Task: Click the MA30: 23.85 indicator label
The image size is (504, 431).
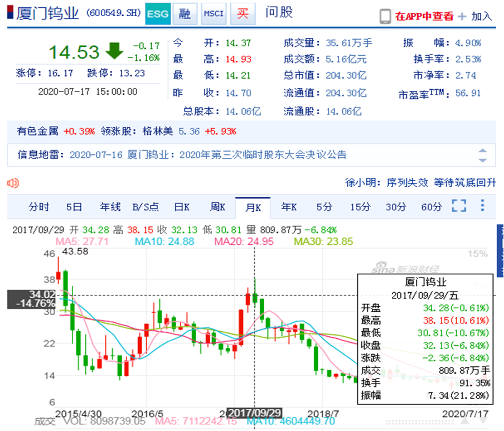Action: click(x=323, y=241)
